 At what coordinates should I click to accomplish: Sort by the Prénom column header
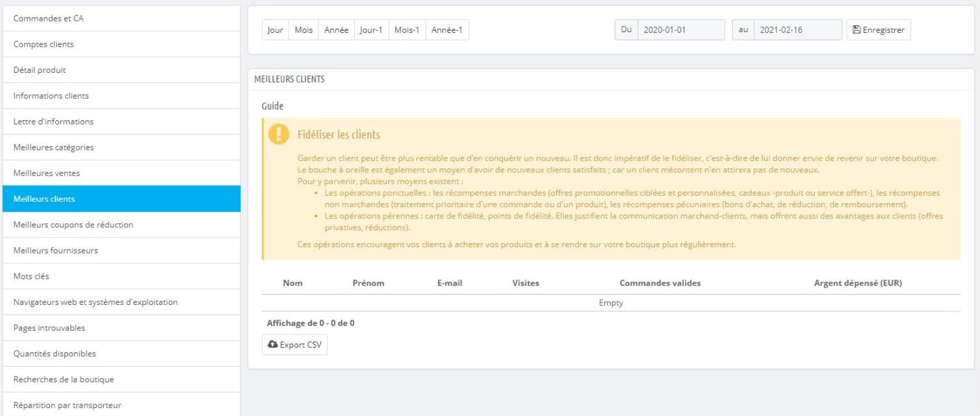[x=368, y=283]
